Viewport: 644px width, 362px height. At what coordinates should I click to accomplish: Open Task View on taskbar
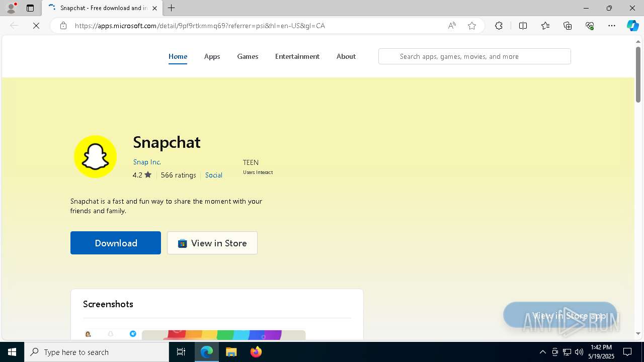[x=181, y=352]
